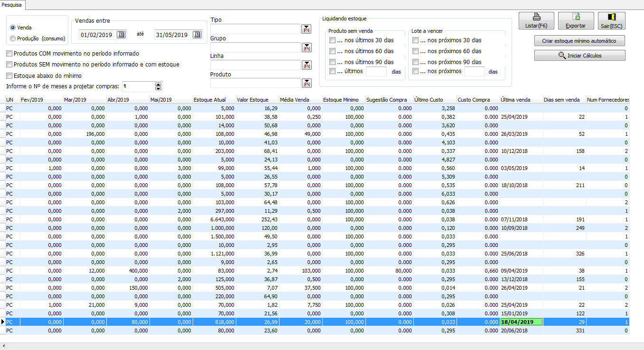Click the 326 Dias sem venda cell
The image size is (644, 350).
[564, 254]
